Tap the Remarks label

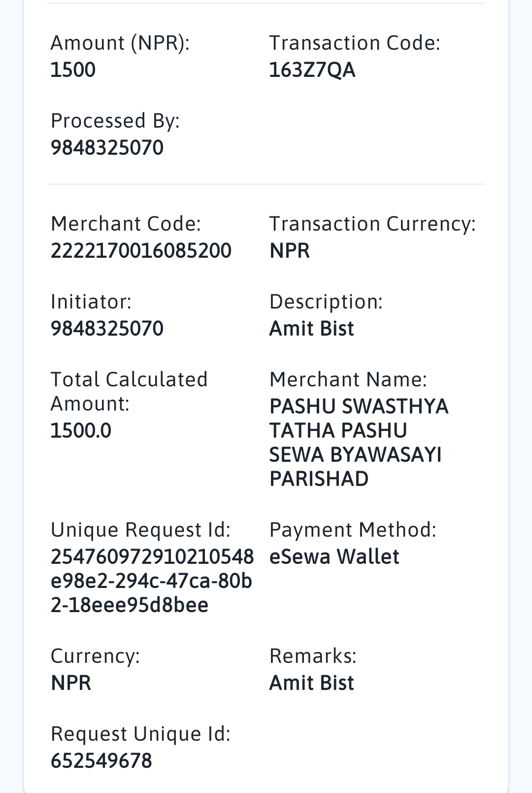(313, 656)
